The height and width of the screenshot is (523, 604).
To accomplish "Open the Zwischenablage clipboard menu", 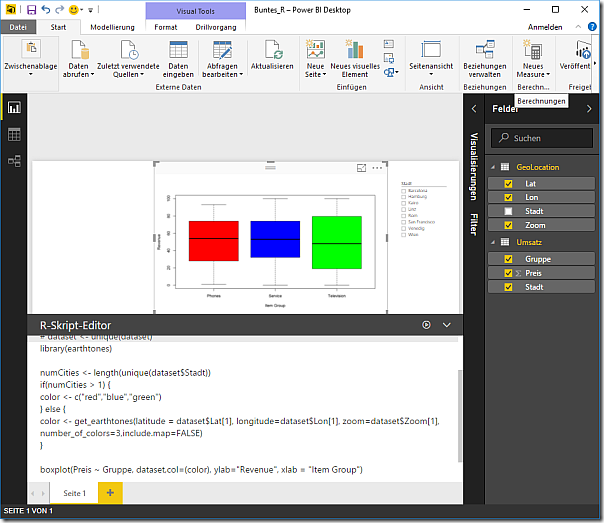I will click(x=31, y=58).
